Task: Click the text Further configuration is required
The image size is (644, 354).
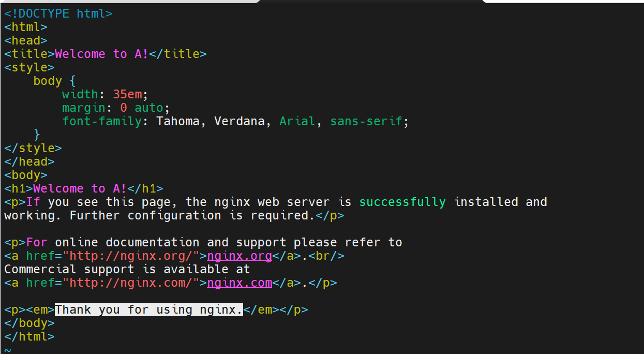Action: [191, 215]
